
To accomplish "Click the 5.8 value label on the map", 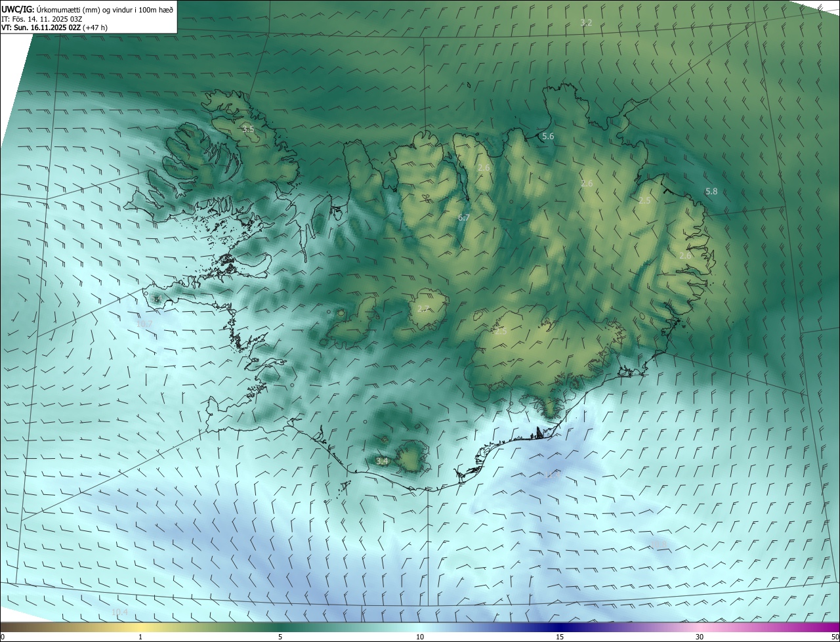I will 711,192.
